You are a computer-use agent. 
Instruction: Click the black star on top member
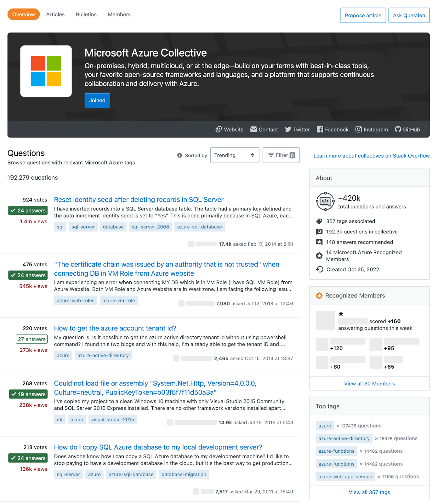pyautogui.click(x=341, y=314)
